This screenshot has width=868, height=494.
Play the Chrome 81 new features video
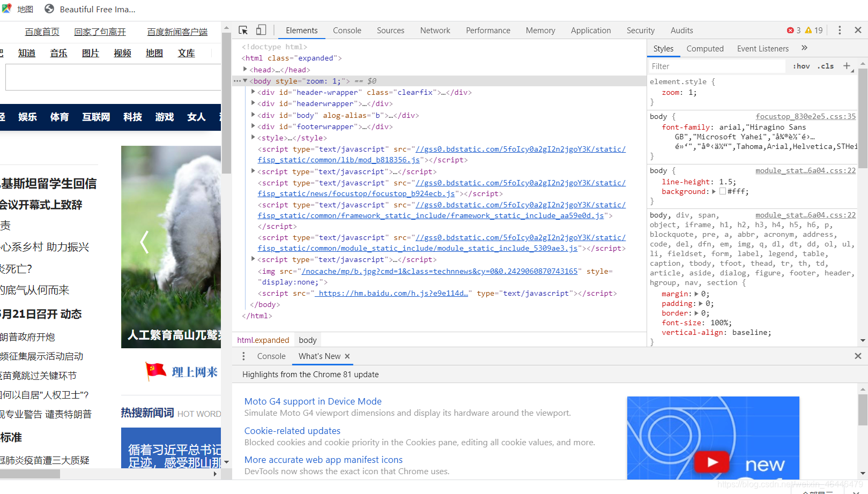click(712, 462)
